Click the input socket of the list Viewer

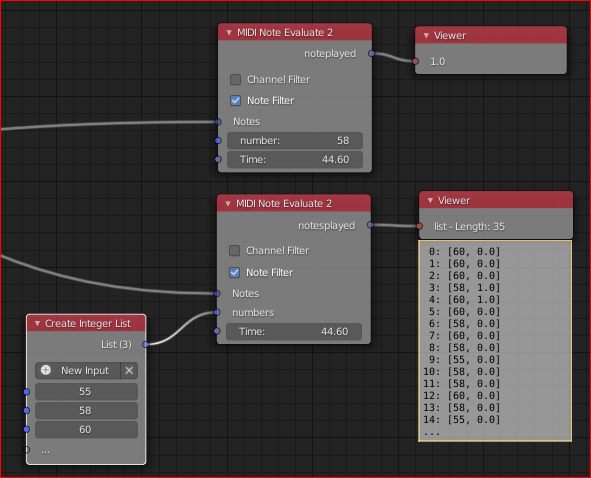(x=419, y=226)
